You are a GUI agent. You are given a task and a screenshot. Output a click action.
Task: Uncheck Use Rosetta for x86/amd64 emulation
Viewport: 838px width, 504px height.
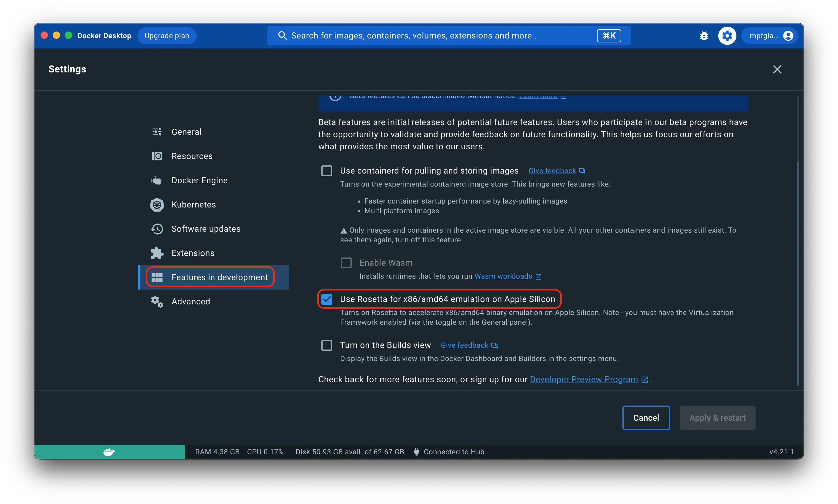[327, 299]
